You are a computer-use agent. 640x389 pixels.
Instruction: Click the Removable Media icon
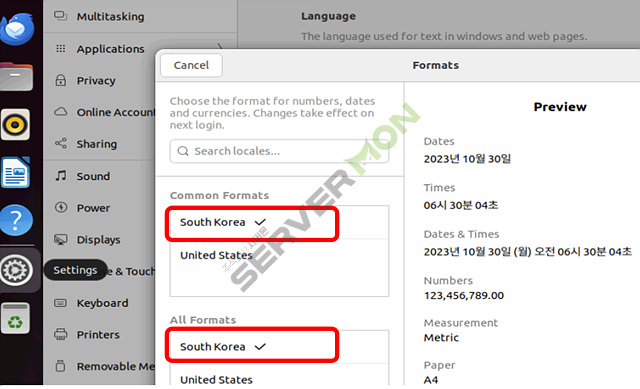[x=60, y=366]
